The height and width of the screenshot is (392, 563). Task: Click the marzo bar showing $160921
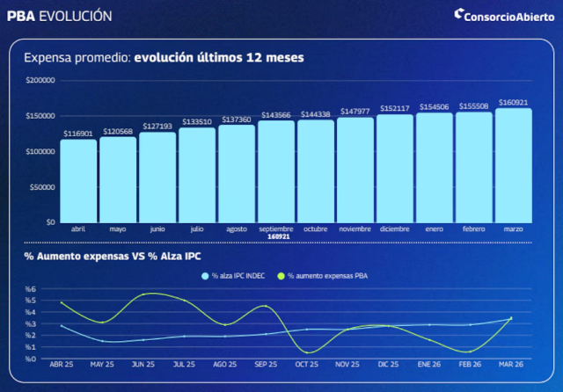click(514, 165)
